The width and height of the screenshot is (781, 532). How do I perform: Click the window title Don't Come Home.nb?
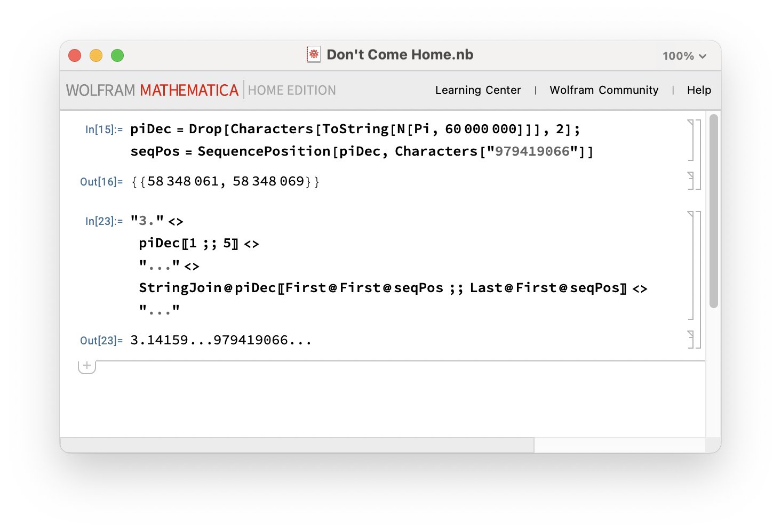tap(400, 54)
